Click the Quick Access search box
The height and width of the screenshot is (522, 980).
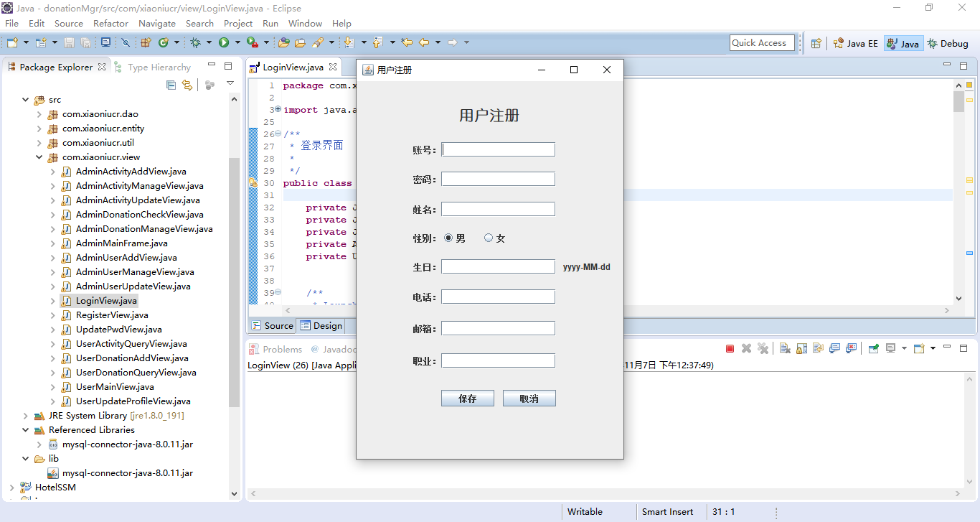[x=762, y=43]
